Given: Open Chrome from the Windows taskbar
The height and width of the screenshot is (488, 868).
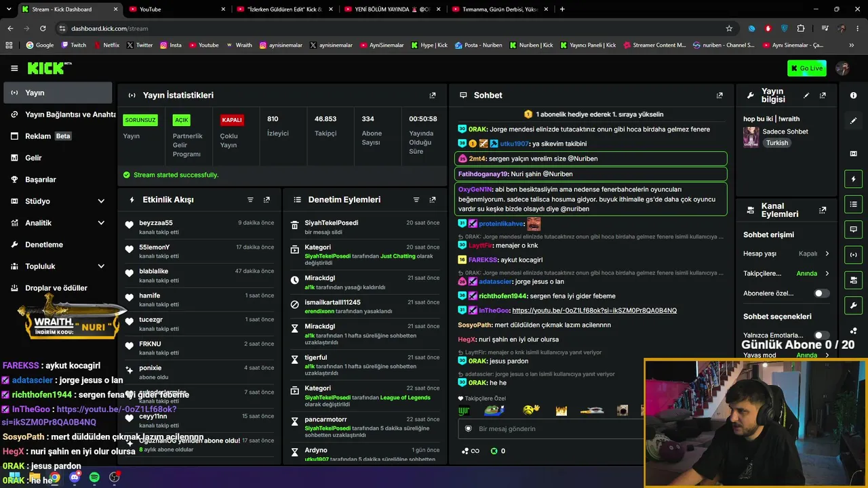Looking at the screenshot, I should 54,478.
